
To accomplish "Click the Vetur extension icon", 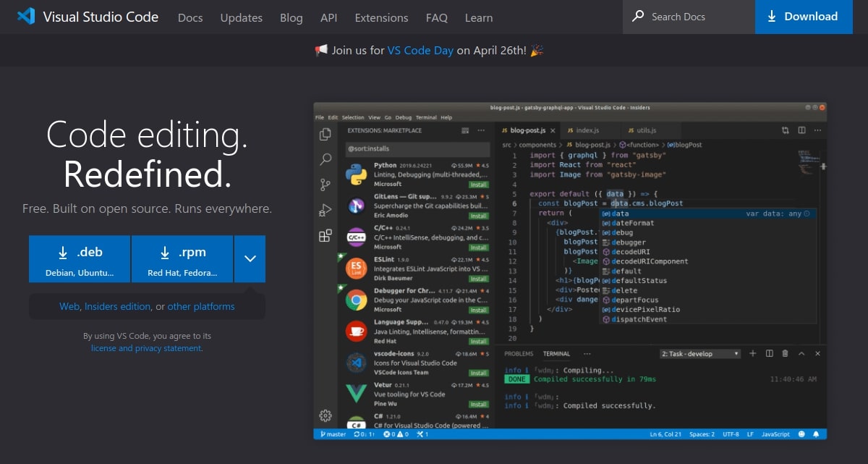I will [356, 393].
